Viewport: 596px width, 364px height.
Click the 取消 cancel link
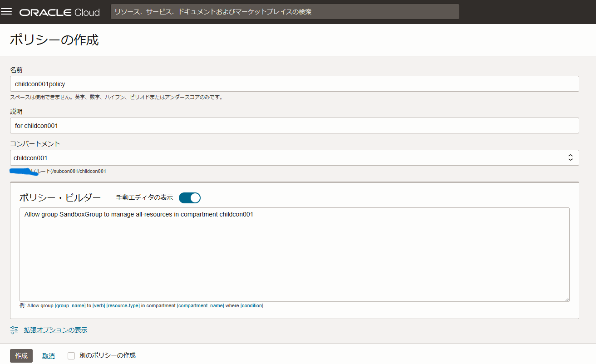(49, 356)
